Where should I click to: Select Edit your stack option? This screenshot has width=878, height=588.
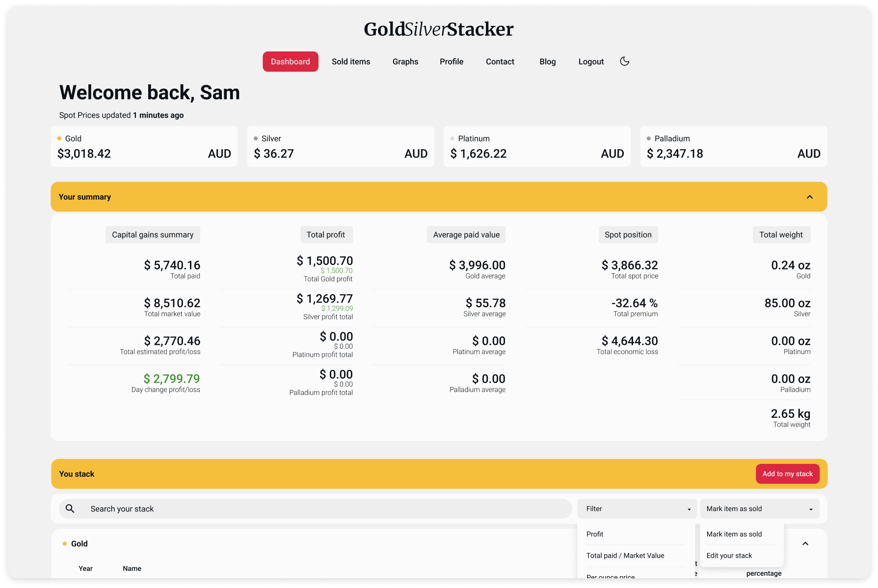click(729, 556)
